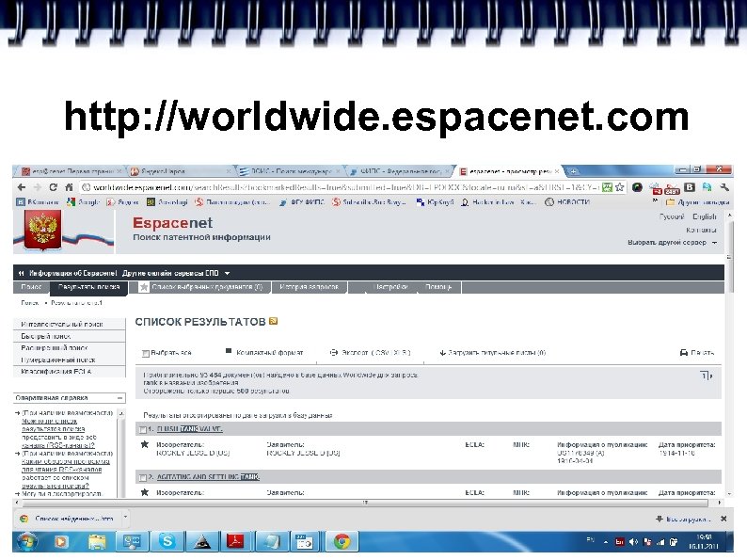Check the box for result 1 FLUSH TANK VALVE
The image size is (747, 560).
pyautogui.click(x=142, y=429)
